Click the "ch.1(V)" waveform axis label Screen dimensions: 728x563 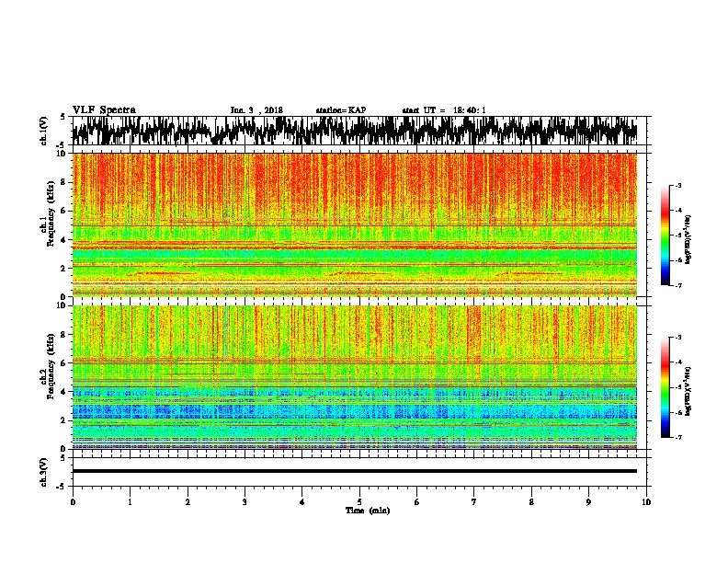pyautogui.click(x=44, y=131)
